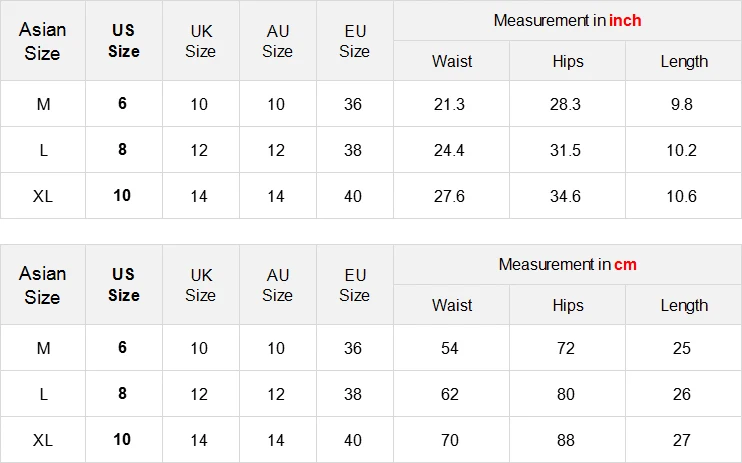Click the 'Measurement in inch' header
Screen dimensions: 742x463
pyautogui.click(x=567, y=20)
